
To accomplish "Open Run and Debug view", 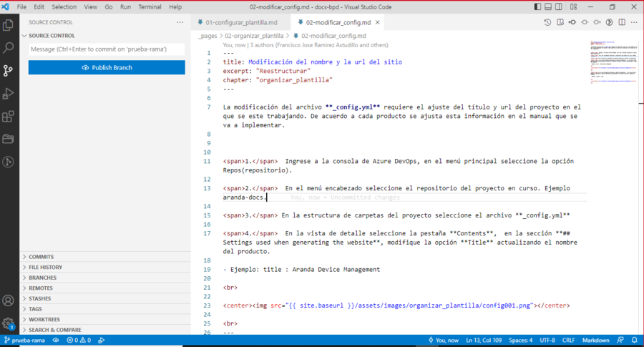I will pos(9,94).
